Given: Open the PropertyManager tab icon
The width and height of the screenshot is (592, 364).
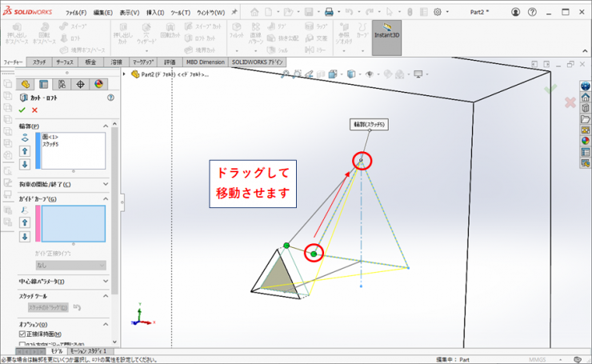Looking at the screenshot, I should click(43, 84).
